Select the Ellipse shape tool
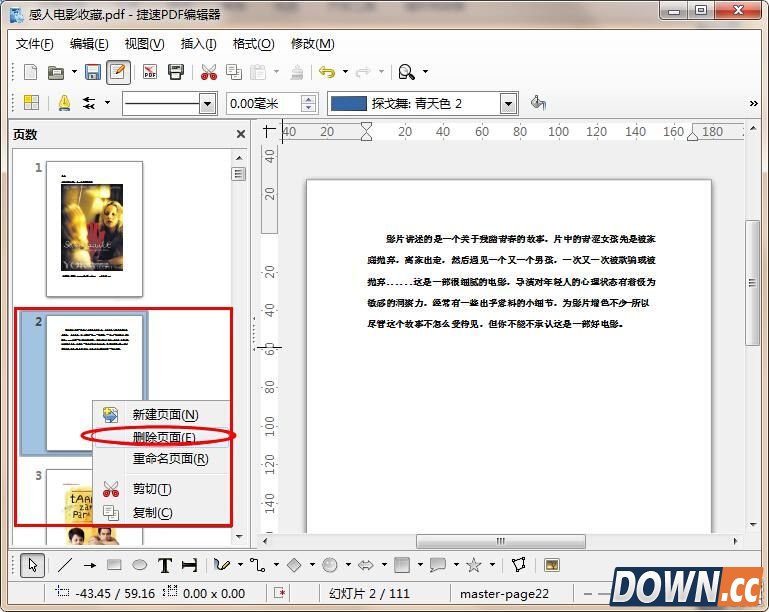Image resolution: width=769 pixels, height=612 pixels. [140, 565]
